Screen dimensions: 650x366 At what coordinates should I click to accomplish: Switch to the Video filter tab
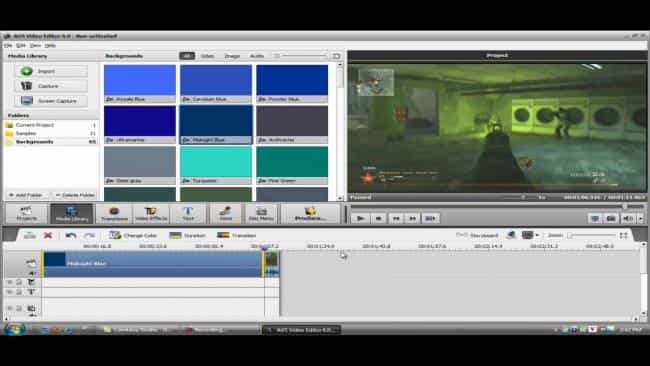click(x=207, y=56)
